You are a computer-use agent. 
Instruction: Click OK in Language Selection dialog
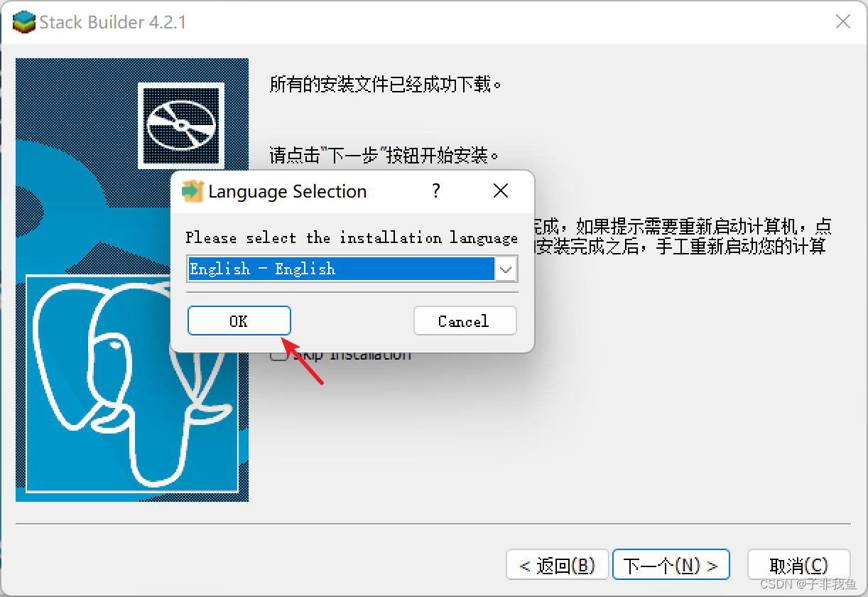coord(239,321)
